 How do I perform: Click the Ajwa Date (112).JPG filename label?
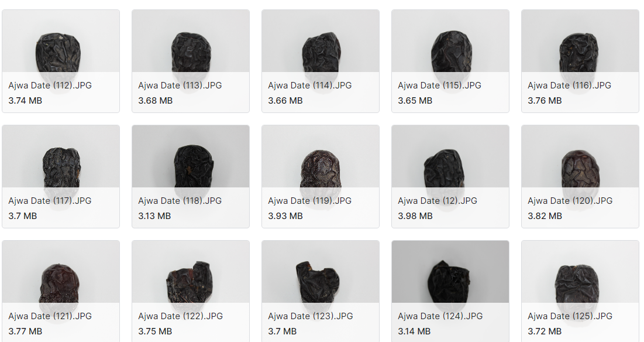50,85
